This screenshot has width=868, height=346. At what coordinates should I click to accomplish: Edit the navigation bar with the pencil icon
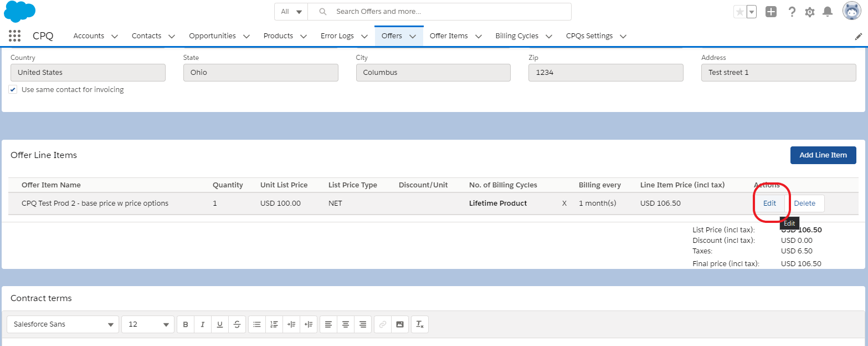point(859,37)
